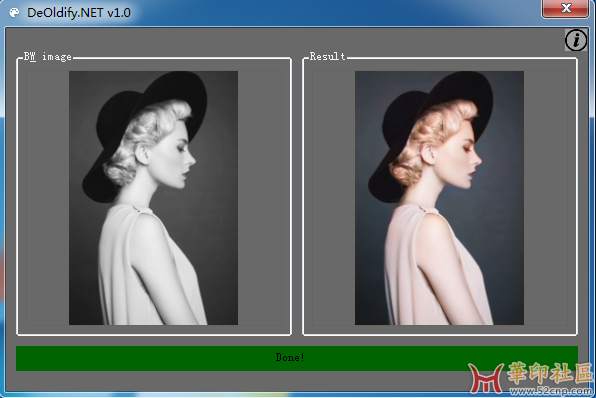The width and height of the screenshot is (596, 398).
Task: Click the DeOldify.NET v1.0 title text
Action: tap(79, 13)
